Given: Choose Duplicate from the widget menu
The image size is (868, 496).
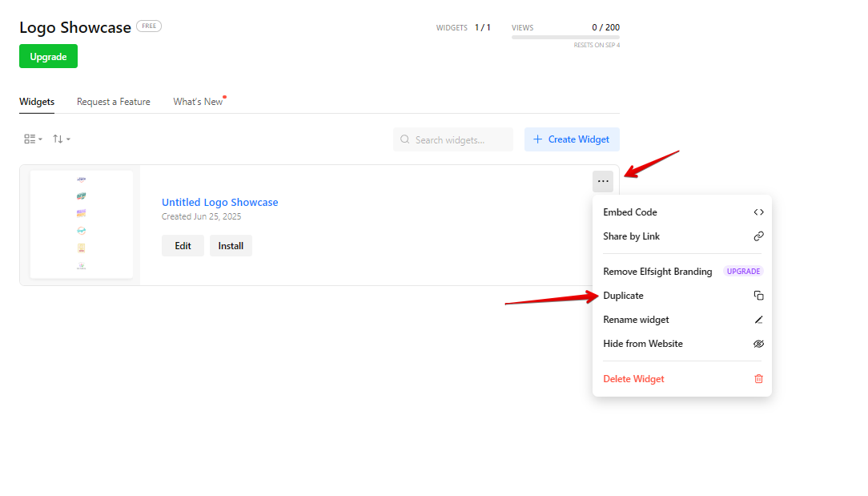Looking at the screenshot, I should 682,296.
